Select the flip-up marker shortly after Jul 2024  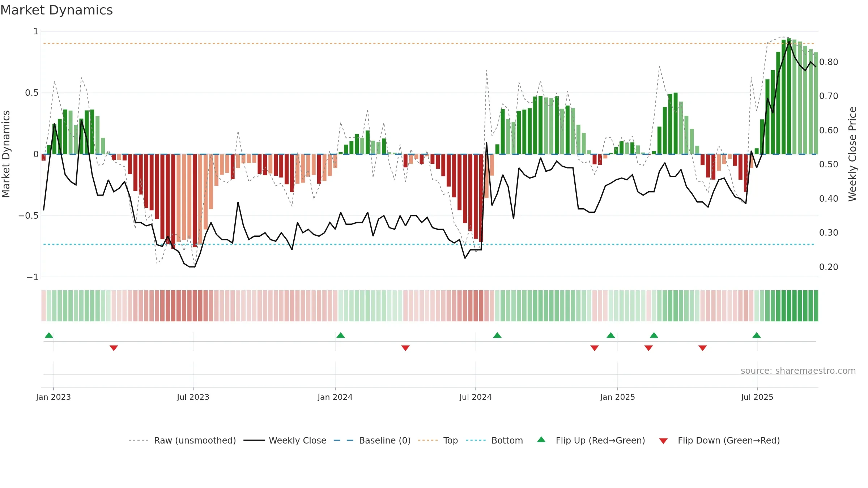coord(497,335)
